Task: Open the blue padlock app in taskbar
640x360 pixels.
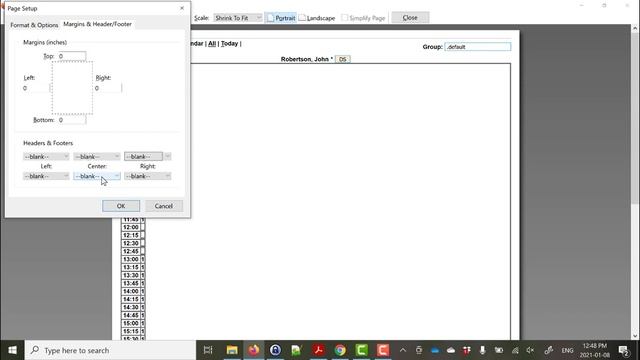Action: (275, 350)
